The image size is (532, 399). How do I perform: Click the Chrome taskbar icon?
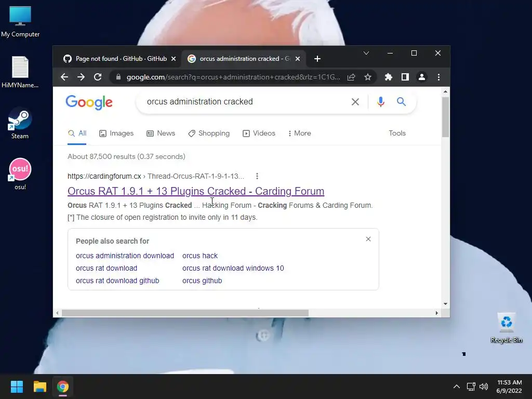63,387
